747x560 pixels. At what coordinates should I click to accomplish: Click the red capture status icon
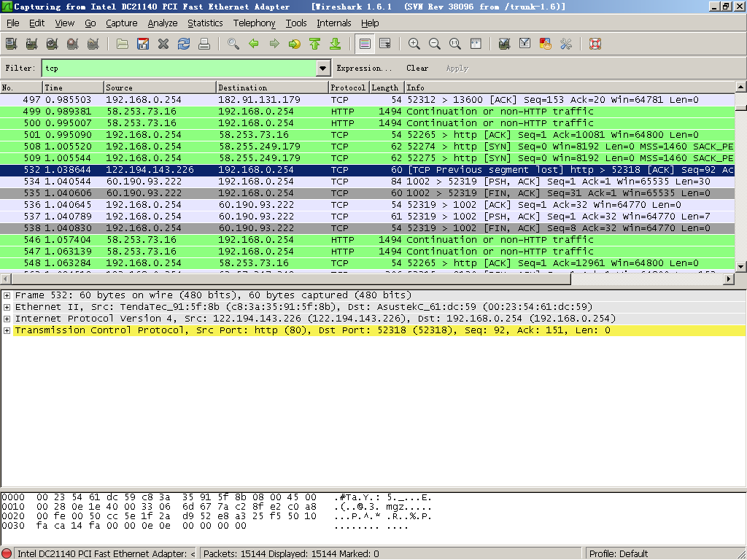tap(6, 553)
